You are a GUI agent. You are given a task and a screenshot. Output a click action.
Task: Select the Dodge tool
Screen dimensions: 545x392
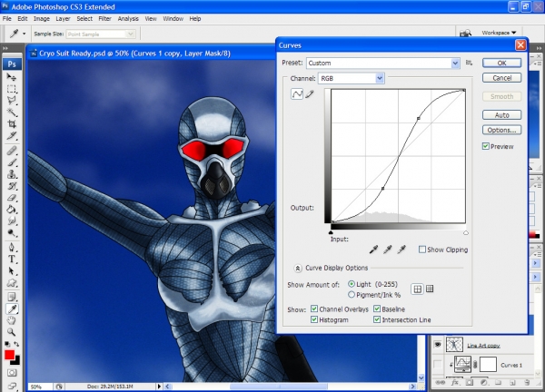pos(12,232)
